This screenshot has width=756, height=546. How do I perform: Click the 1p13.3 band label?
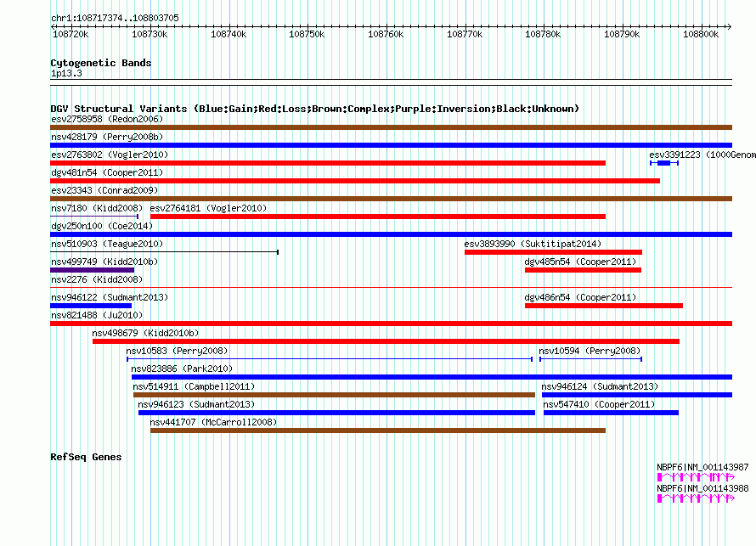pyautogui.click(x=66, y=73)
